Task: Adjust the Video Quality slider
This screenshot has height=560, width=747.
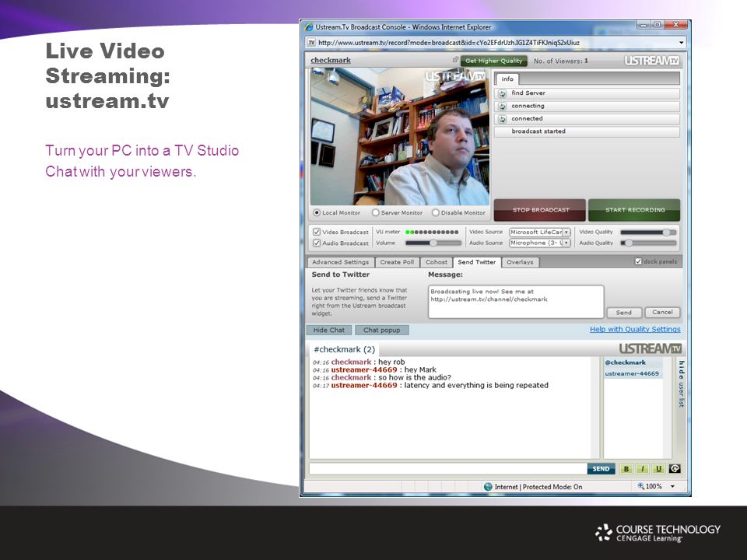Action: [648, 232]
